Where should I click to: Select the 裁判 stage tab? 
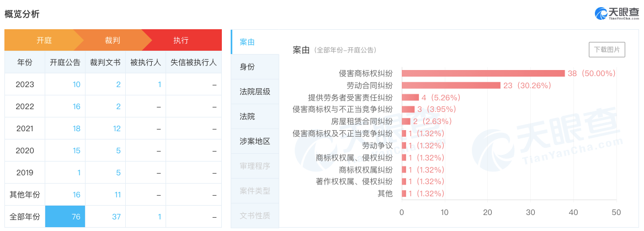(113, 40)
